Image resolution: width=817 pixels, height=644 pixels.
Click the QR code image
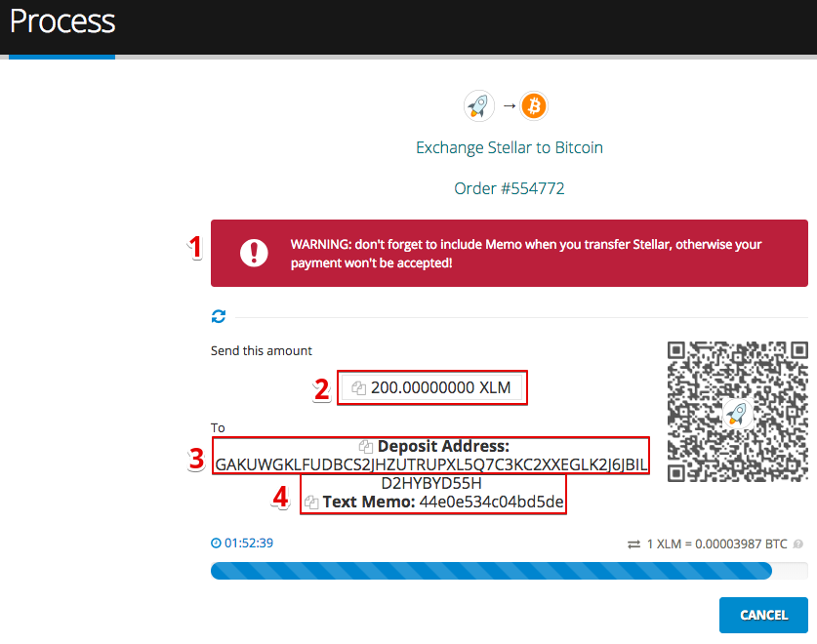point(737,412)
